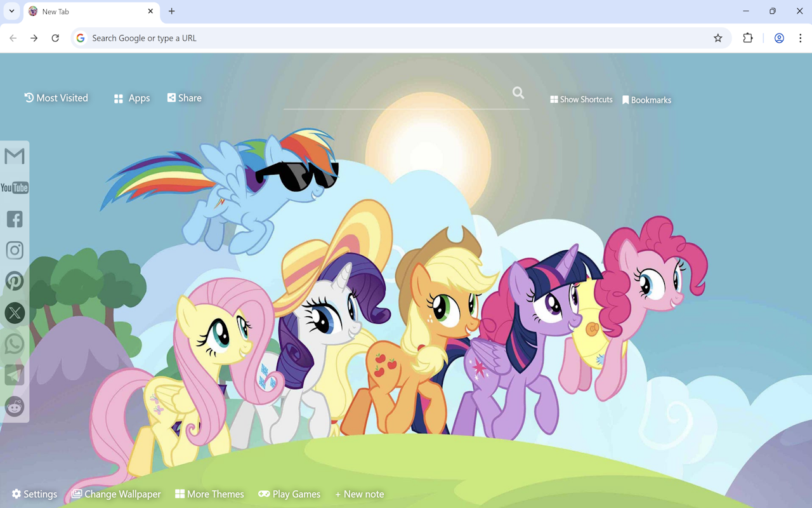Open Telegram sidebar shortcut
This screenshot has width=812, height=508.
pos(14,375)
